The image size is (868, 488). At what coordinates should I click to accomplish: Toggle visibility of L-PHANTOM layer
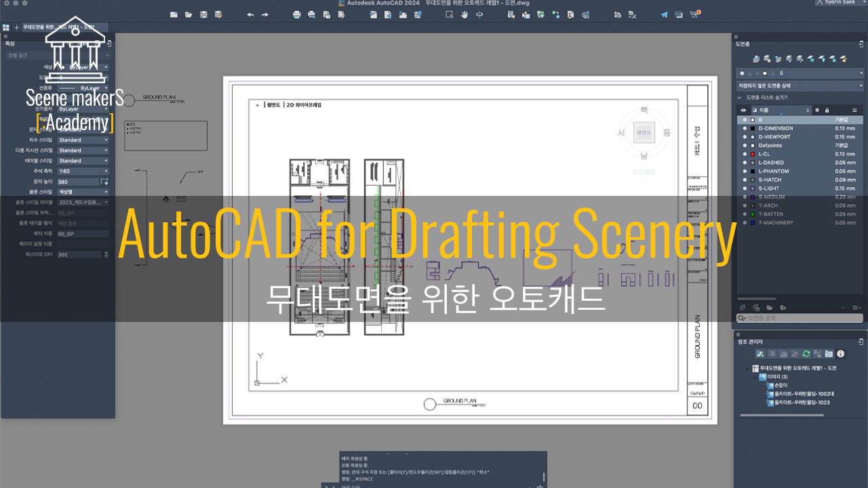745,171
